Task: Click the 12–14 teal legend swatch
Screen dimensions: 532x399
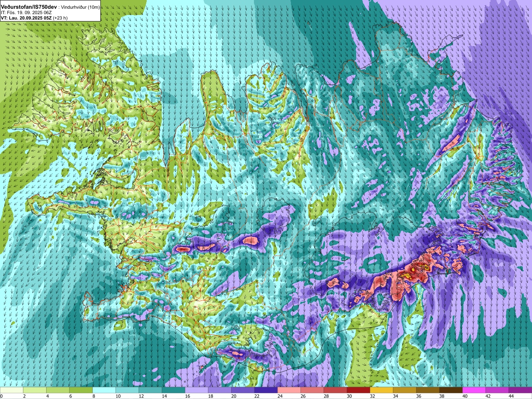Action: pyautogui.click(x=150, y=390)
